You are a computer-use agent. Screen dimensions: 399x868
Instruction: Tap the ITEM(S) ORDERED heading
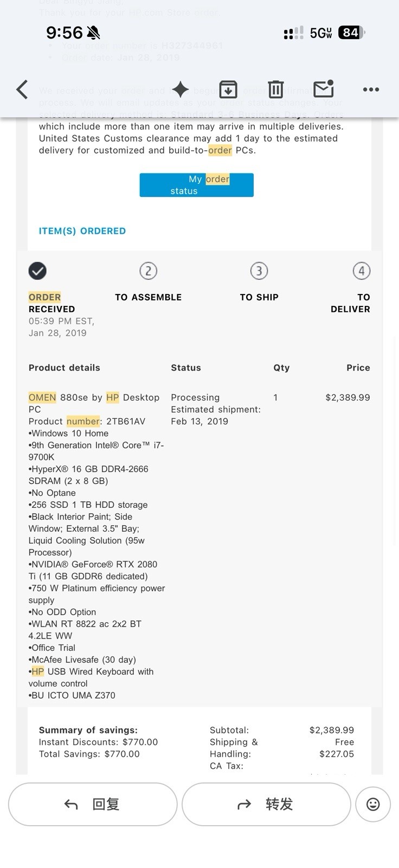coord(82,231)
